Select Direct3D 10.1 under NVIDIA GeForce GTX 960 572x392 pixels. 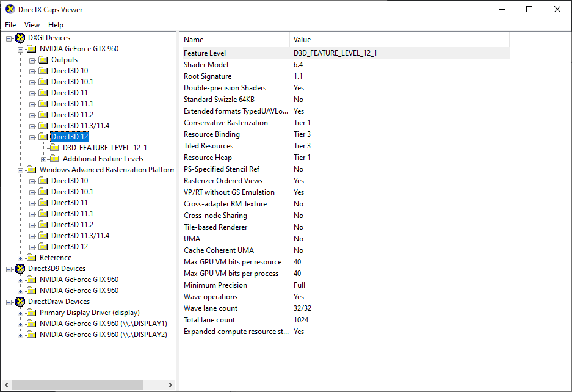(x=72, y=82)
